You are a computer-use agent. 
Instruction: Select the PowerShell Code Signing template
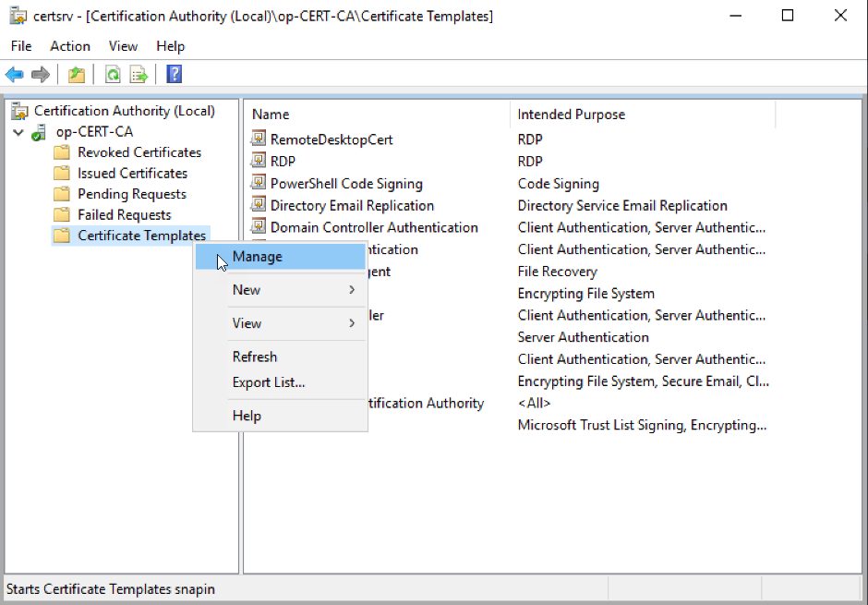[x=346, y=184]
